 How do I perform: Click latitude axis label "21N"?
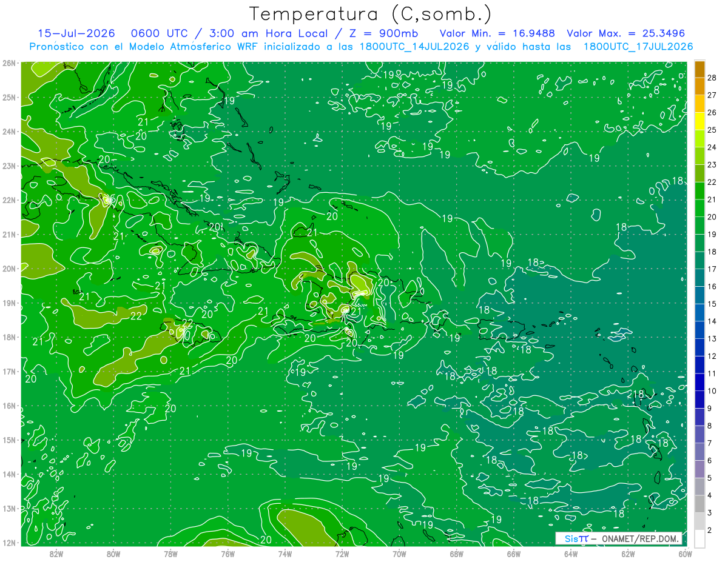point(8,235)
